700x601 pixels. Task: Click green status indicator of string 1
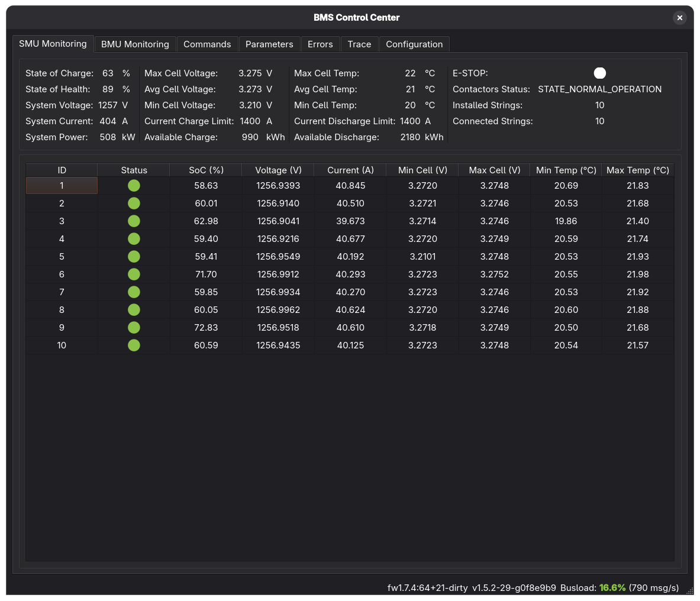tap(134, 186)
